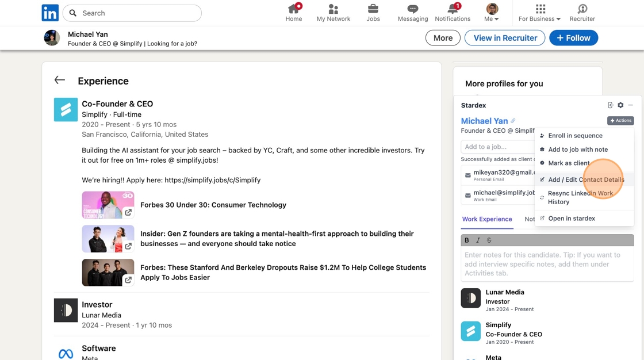Click the Follow button
This screenshot has height=360, width=644.
point(573,38)
